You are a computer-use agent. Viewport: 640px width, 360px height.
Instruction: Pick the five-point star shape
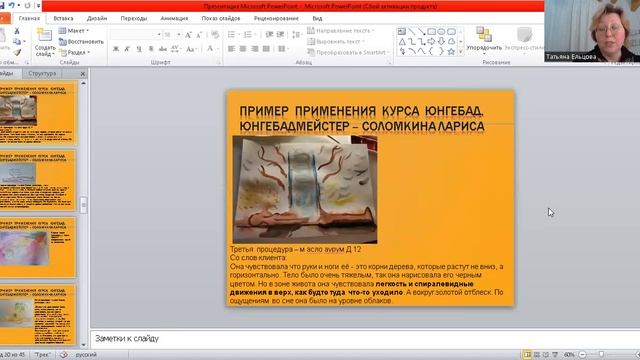tap(451, 52)
